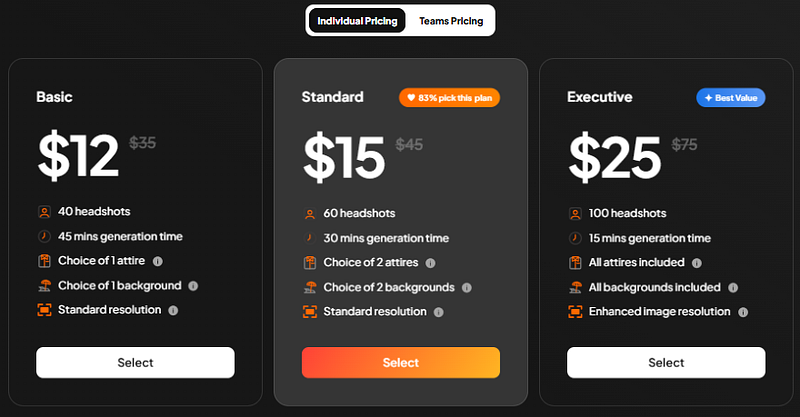Click info icon next to 'Choice of 2 attires'
Viewport: 800px width, 417px height.
[430, 263]
